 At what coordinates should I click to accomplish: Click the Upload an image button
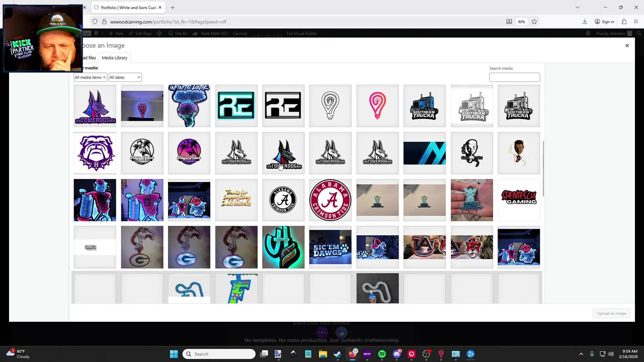tap(611, 313)
